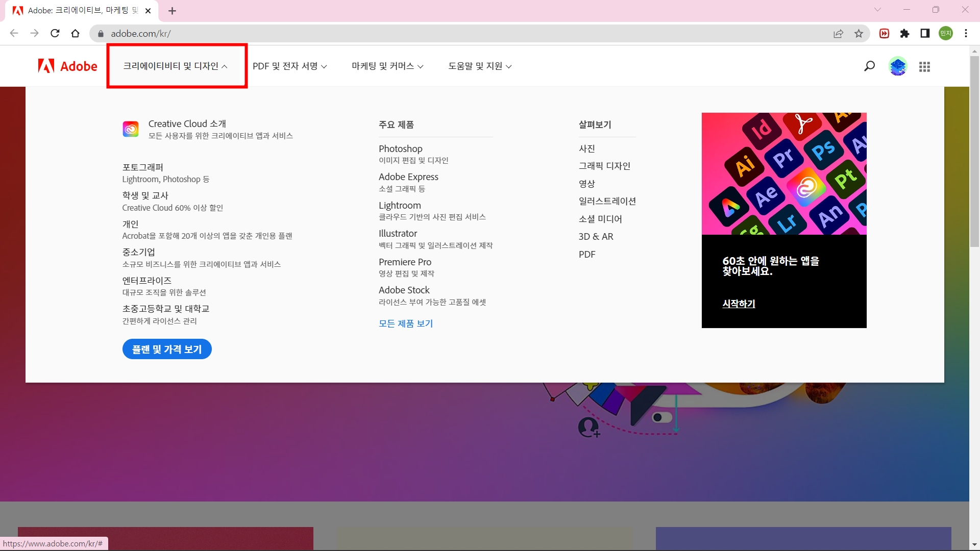
Task: Open a new tab with the plus icon
Action: 173,11
